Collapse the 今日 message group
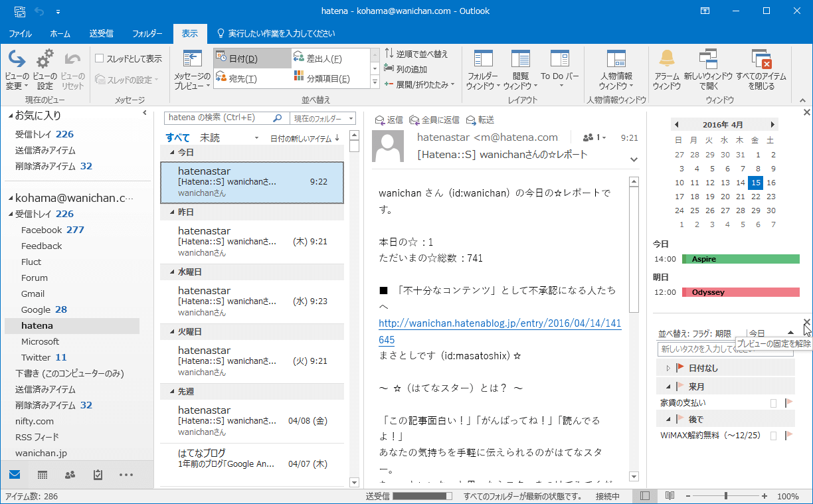 (x=172, y=153)
